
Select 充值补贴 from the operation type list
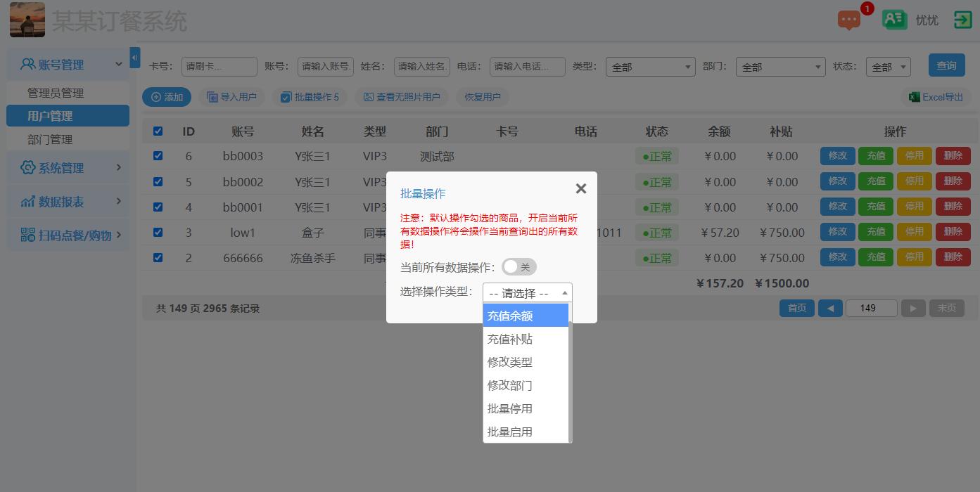[509, 339]
